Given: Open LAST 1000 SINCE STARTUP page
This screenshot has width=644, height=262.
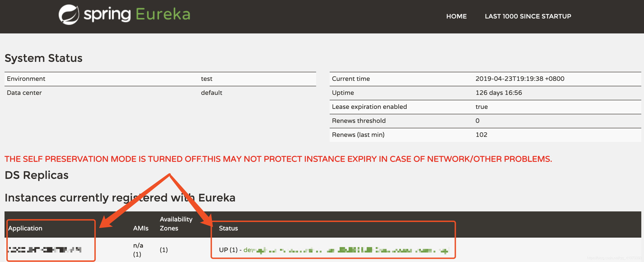Looking at the screenshot, I should (x=528, y=16).
